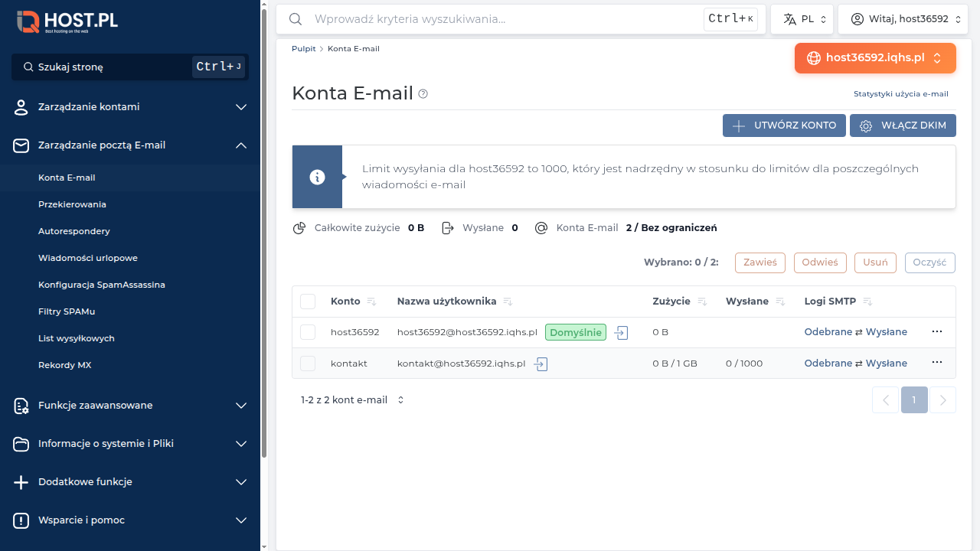Viewport: 980px width, 551px height.
Task: Click the envelope icon beside Zarządzanie pocztą E-mail
Action: coord(21,145)
